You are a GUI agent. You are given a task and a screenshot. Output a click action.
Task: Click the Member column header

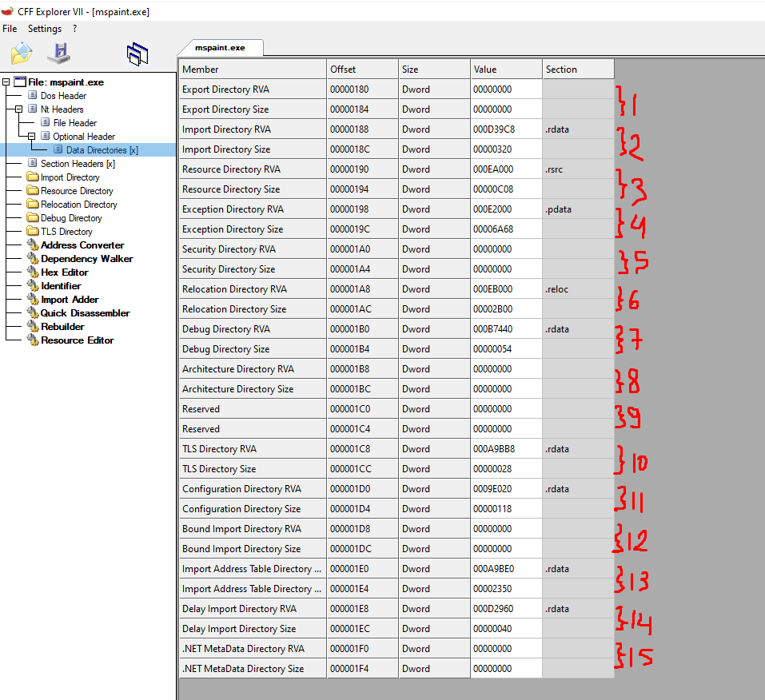(x=253, y=70)
